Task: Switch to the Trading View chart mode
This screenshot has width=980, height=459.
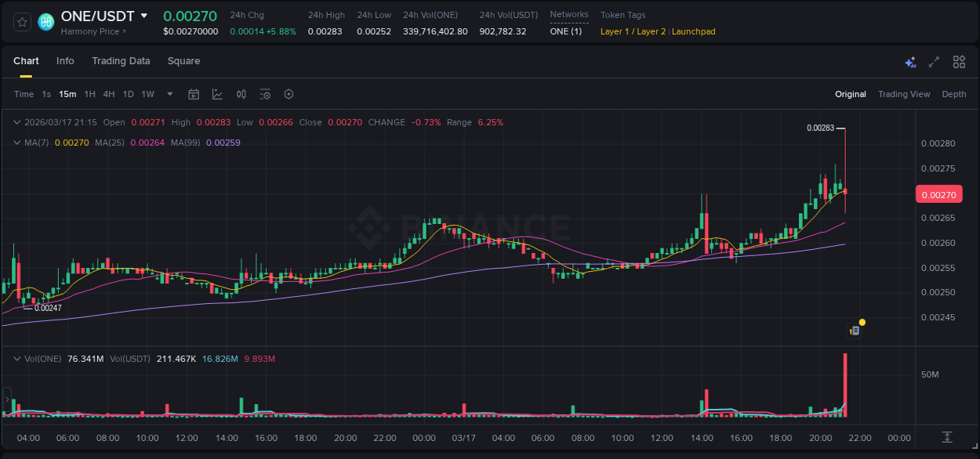Action: (x=904, y=94)
